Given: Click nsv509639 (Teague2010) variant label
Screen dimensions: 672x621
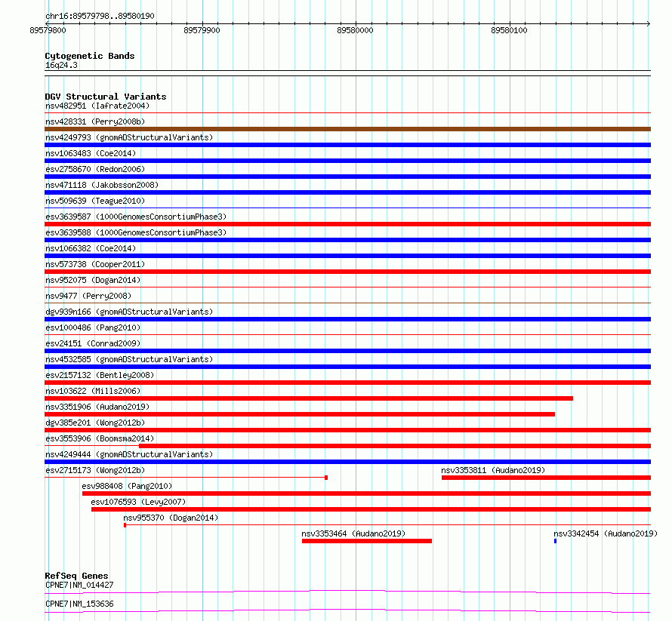Looking at the screenshot, I should pyautogui.click(x=95, y=201).
